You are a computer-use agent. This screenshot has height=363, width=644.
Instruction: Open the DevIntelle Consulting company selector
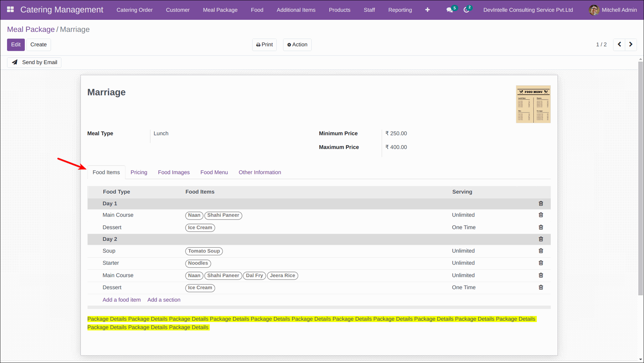(x=528, y=10)
